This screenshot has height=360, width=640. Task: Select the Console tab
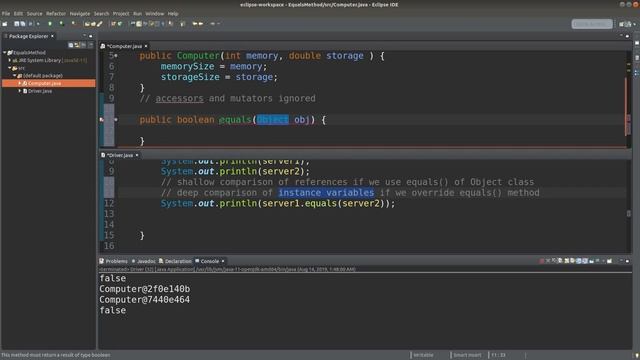point(207,261)
